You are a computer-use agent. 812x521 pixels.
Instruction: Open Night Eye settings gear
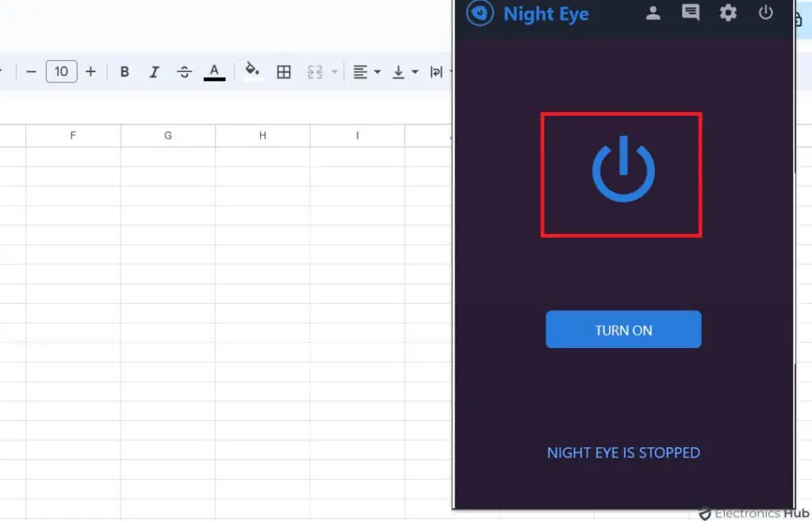[x=728, y=13]
